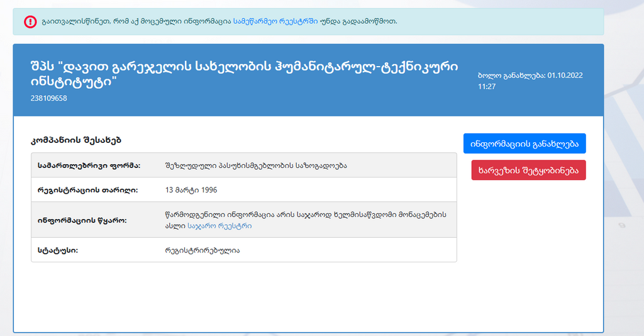Click the ხარვეზის შეტყობინება button
Viewport: 644px width, 336px height.
(x=528, y=171)
